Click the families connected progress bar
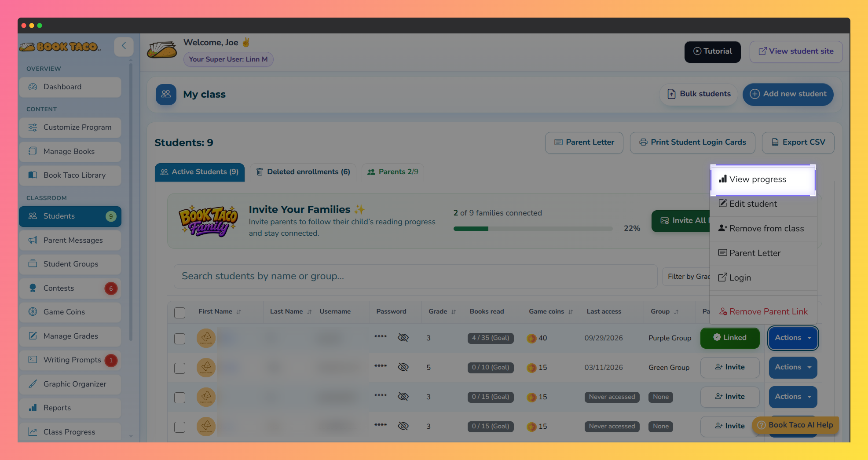868x460 pixels. click(533, 229)
